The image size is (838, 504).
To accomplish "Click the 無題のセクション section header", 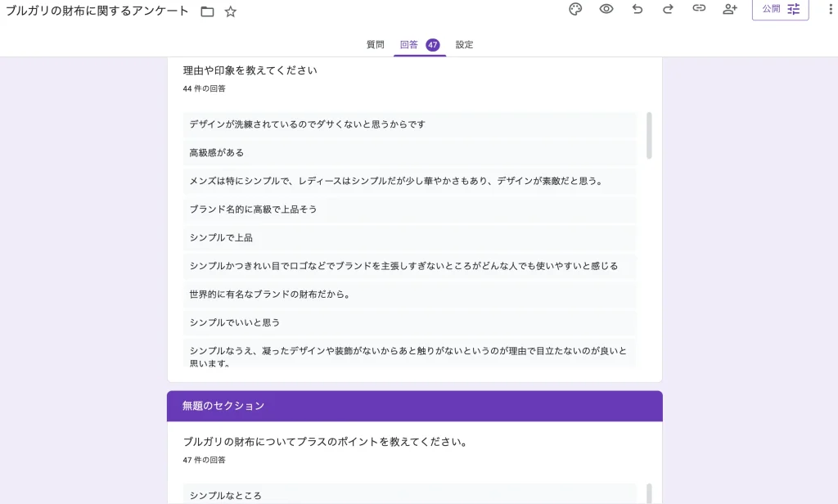I will click(415, 406).
